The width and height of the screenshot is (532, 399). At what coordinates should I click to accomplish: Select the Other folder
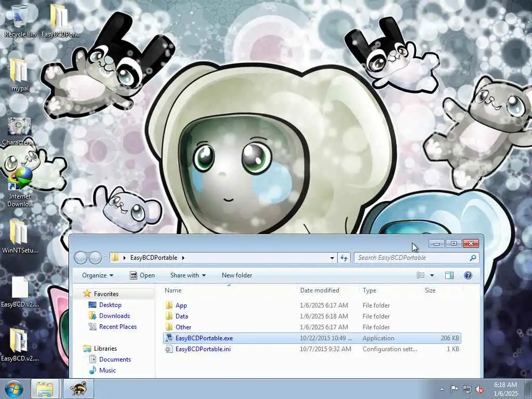[x=183, y=327]
